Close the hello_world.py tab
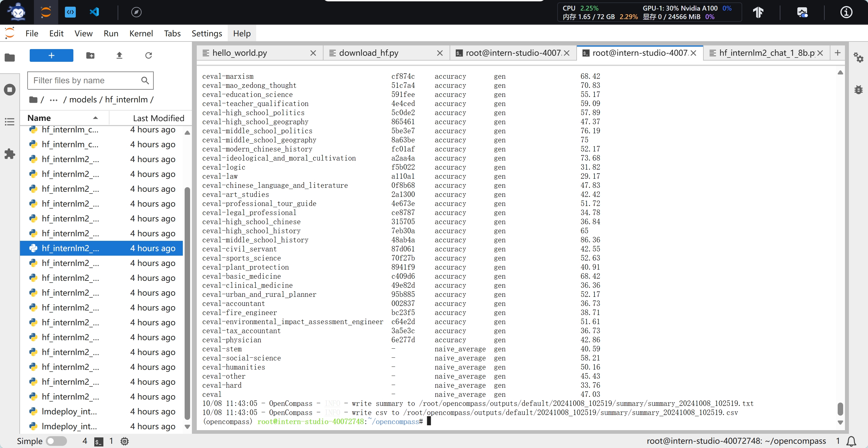The height and width of the screenshot is (448, 868). coord(313,53)
